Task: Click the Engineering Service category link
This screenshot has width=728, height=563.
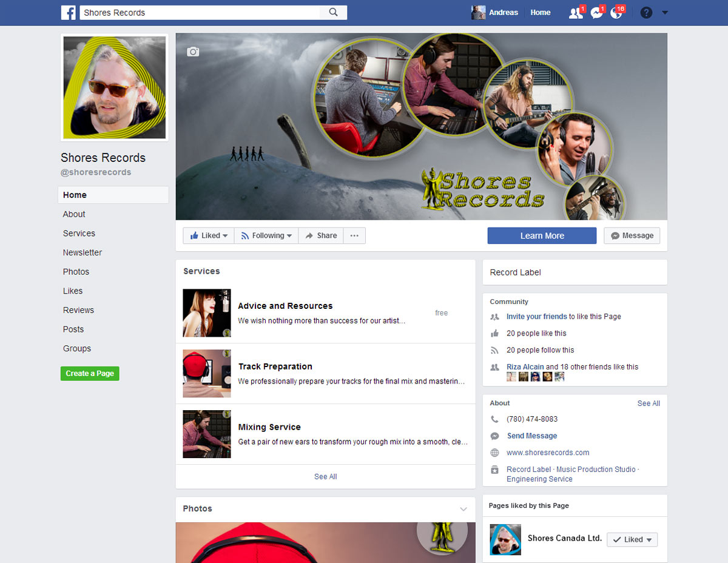Action: click(539, 479)
